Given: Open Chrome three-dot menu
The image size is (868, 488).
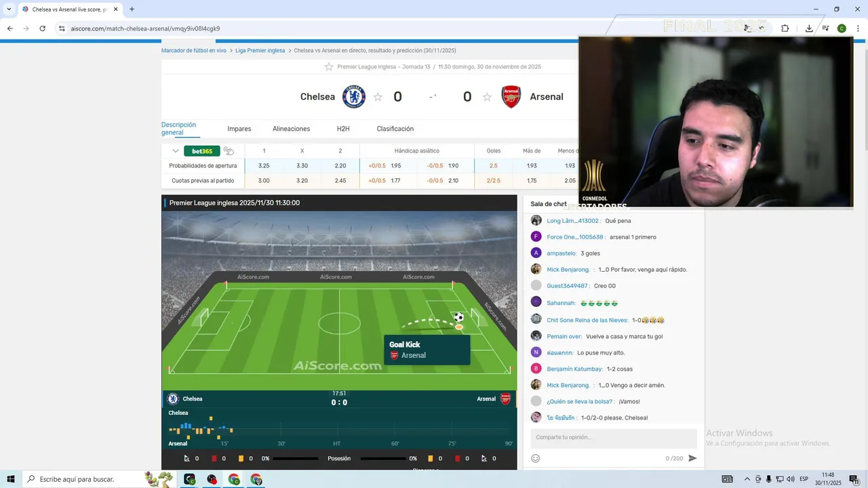Looking at the screenshot, I should coord(857,28).
